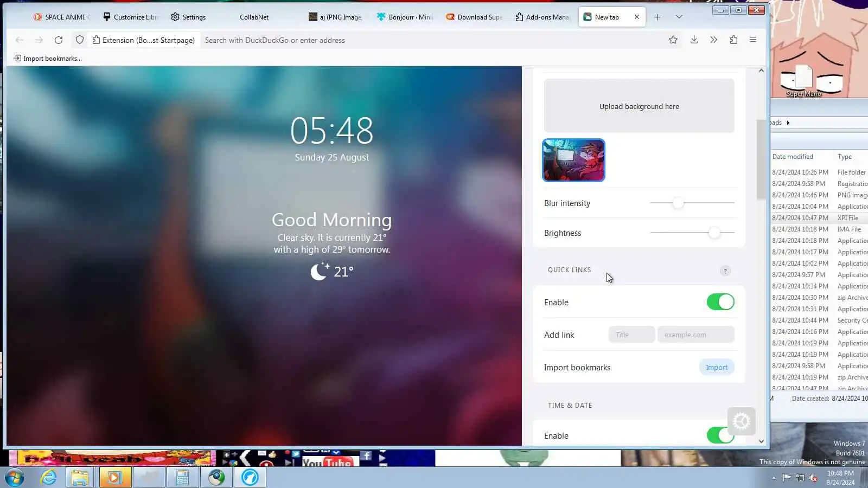Screen dimensions: 868x488
Task: Adjust the Blur intensity slider
Action: (x=692, y=203)
